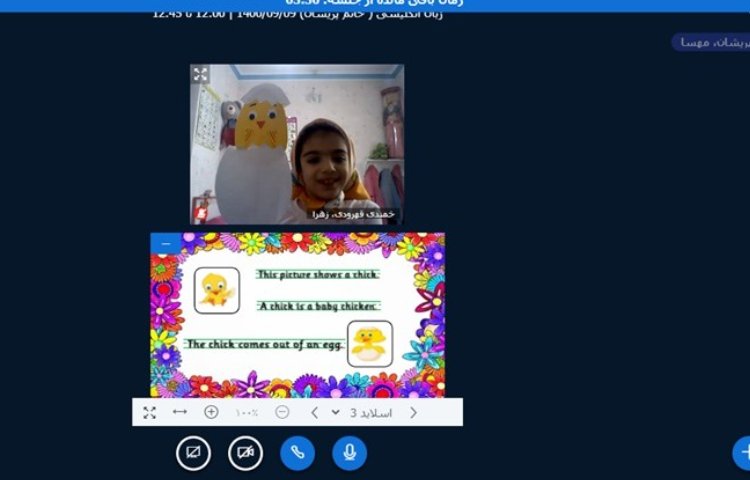
Task: Minimize the presentation with the blue dash button
Action: [165, 243]
